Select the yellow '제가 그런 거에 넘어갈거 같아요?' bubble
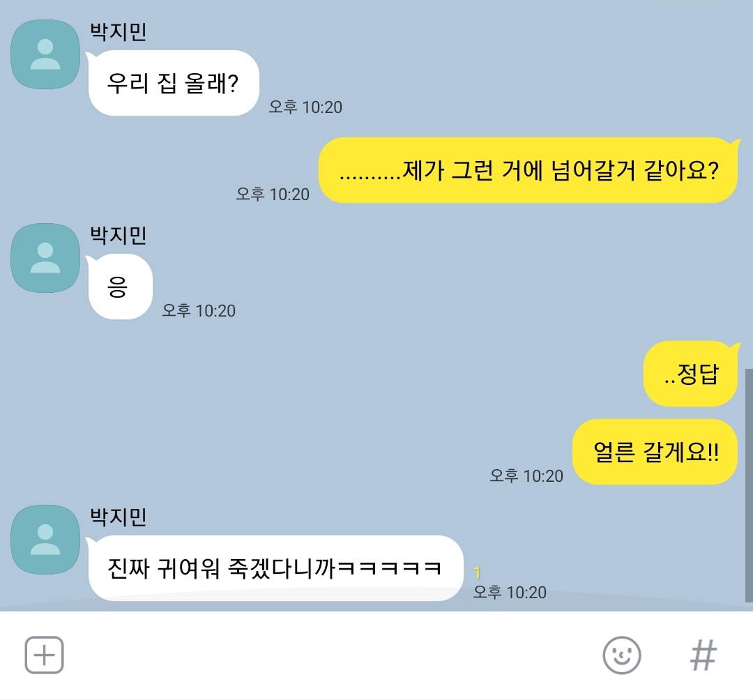Screen dimensions: 753x700 tap(528, 170)
